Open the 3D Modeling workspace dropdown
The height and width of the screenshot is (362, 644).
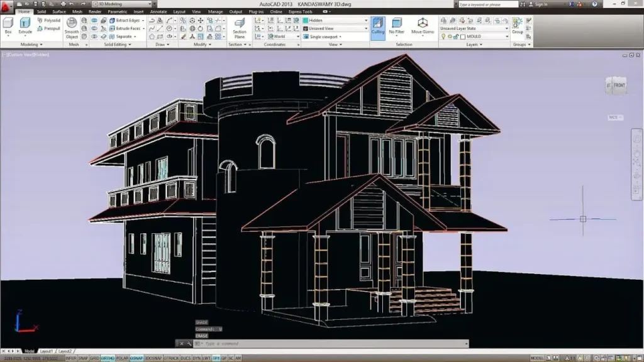point(118,4)
